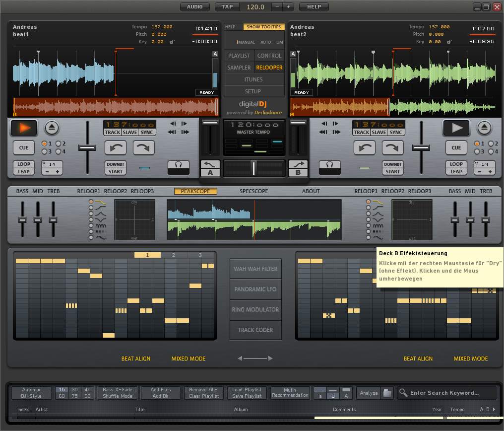
Task: Start playback on Deck A
Action: tap(24, 128)
